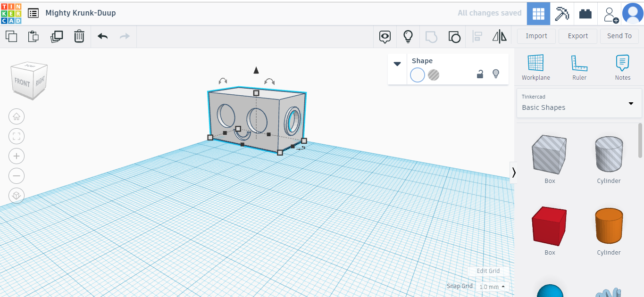The image size is (644, 297).
Task: Click the RIGHT face of view cube
Action: [41, 80]
